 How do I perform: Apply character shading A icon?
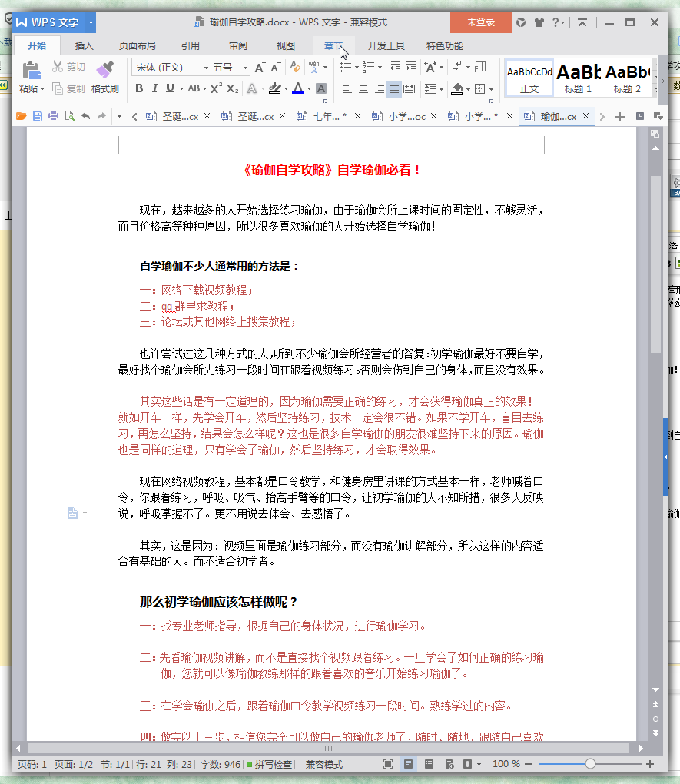pos(321,88)
